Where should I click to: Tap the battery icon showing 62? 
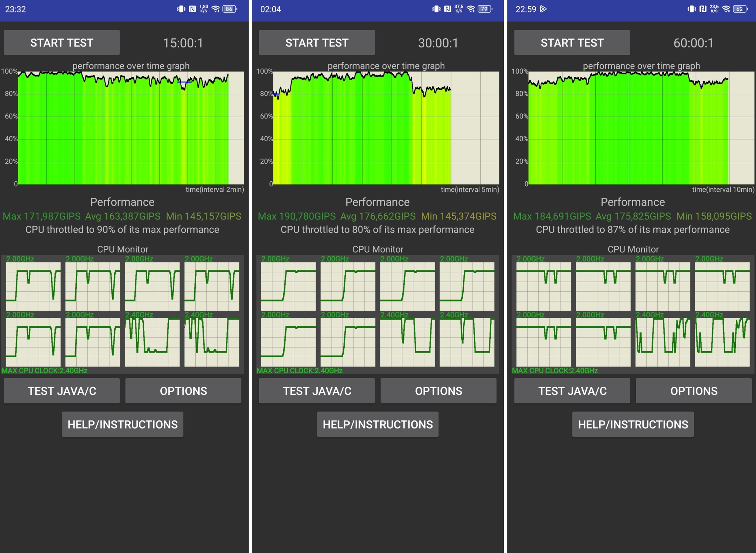click(x=740, y=9)
